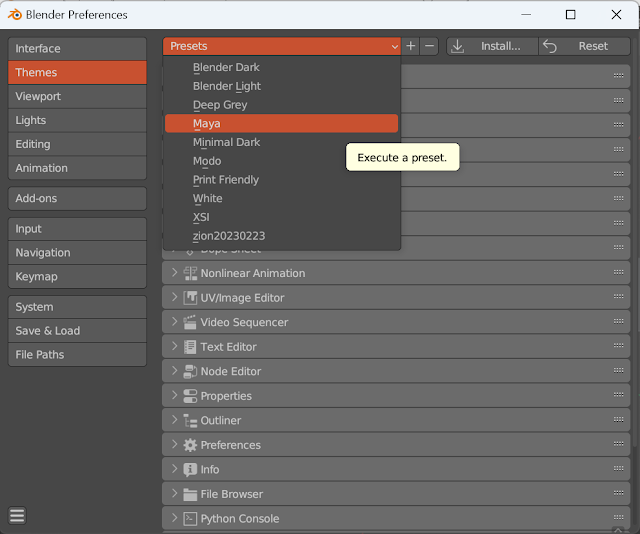Click the Blender logo in title bar
The height and width of the screenshot is (534, 640).
click(15, 15)
